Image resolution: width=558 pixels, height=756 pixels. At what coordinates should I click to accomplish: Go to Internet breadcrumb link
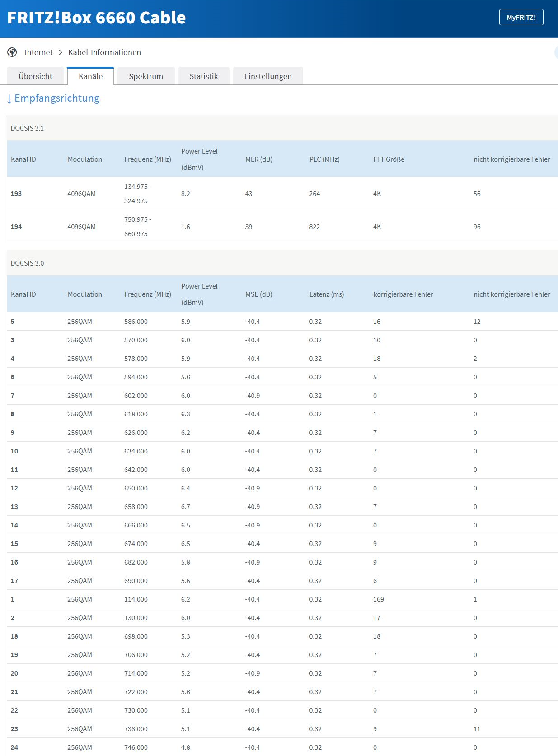coord(39,52)
